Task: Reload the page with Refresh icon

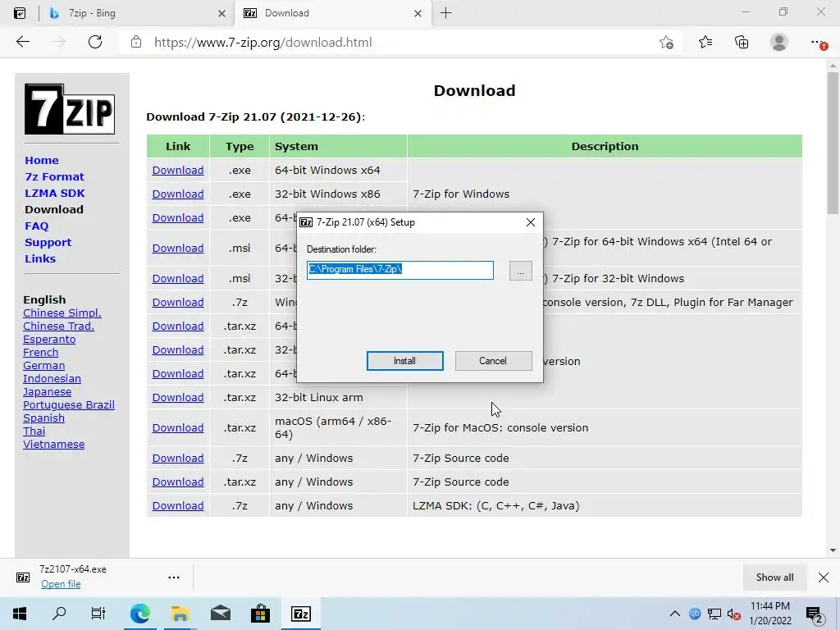Action: (95, 42)
